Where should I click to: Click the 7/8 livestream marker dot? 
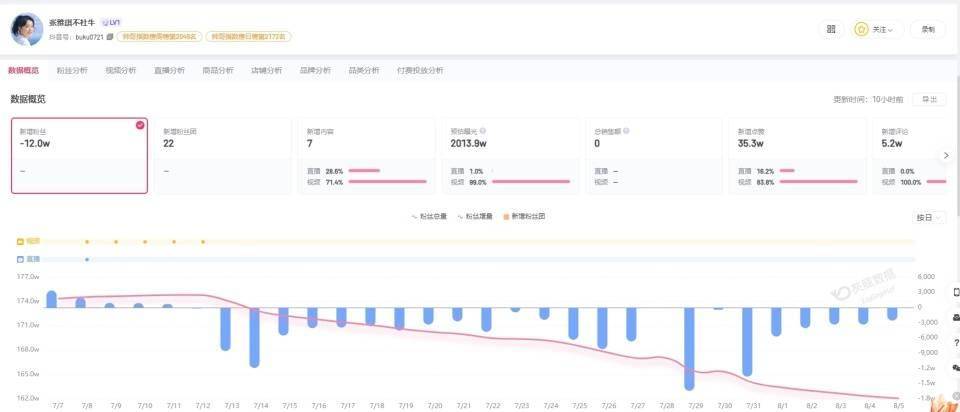[87, 260]
